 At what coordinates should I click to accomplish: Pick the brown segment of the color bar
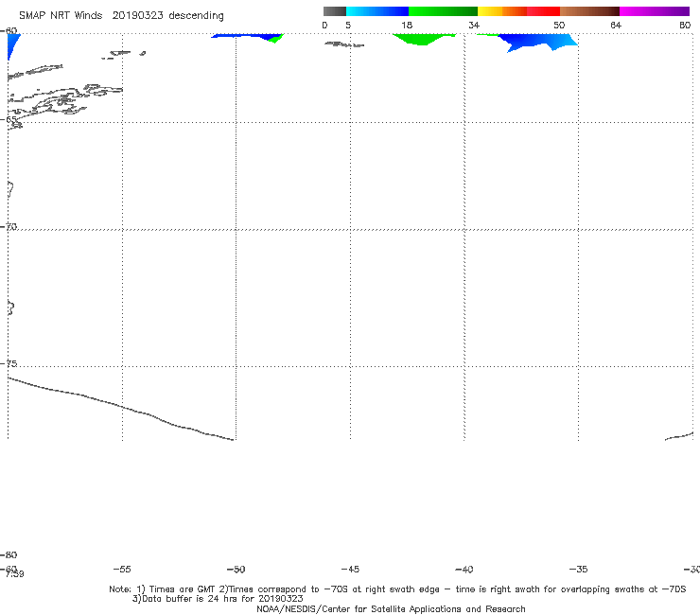tap(589, 11)
